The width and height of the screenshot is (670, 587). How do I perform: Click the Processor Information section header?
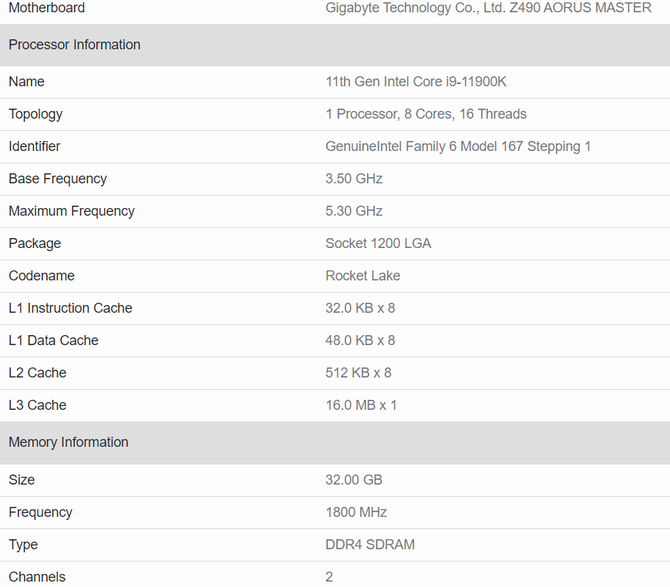(x=74, y=45)
